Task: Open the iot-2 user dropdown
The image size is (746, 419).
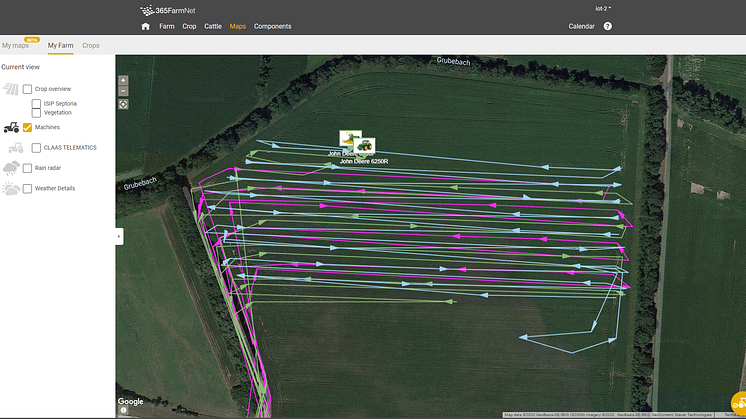Action: coord(603,9)
